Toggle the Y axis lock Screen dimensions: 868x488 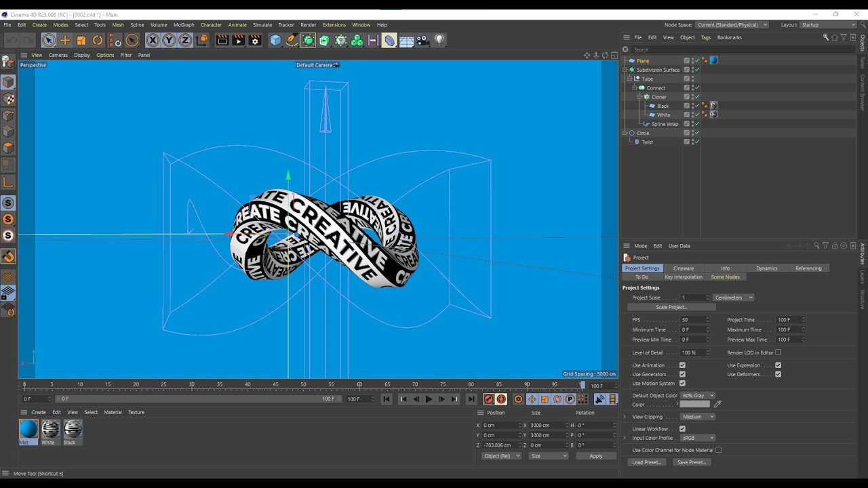point(169,41)
